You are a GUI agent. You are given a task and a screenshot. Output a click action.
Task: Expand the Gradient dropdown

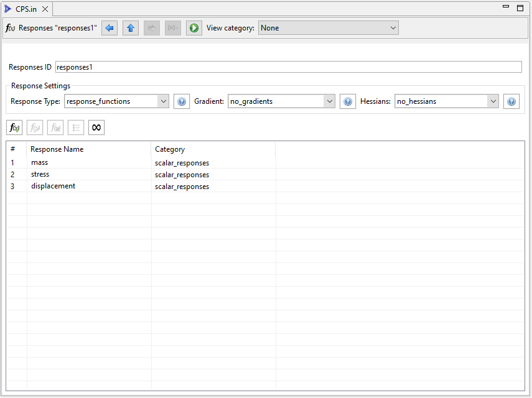pos(282,101)
